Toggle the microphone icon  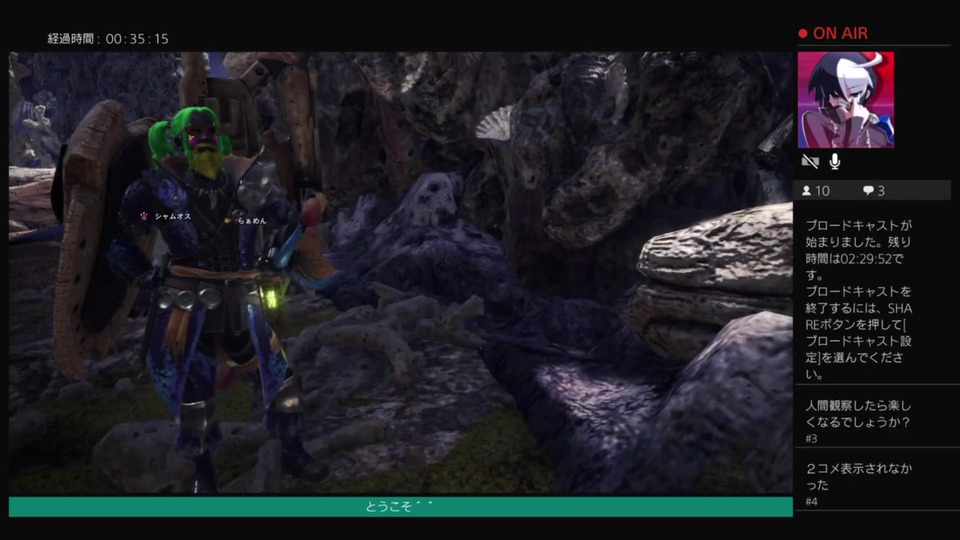(834, 162)
